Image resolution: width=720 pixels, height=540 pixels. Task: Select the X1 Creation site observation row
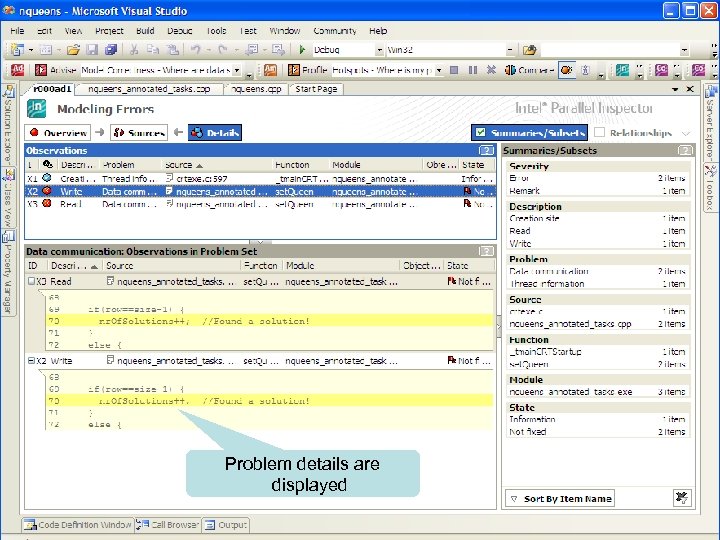[x=260, y=179]
